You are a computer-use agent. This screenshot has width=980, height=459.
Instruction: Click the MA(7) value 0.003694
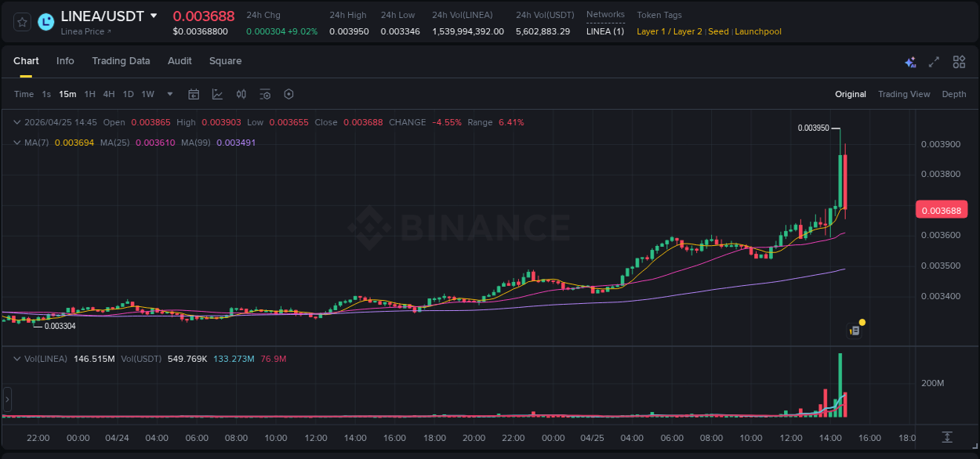point(74,143)
